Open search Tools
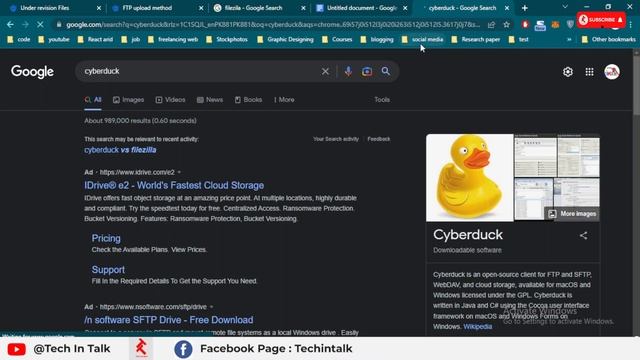The image size is (640, 360). [382, 100]
